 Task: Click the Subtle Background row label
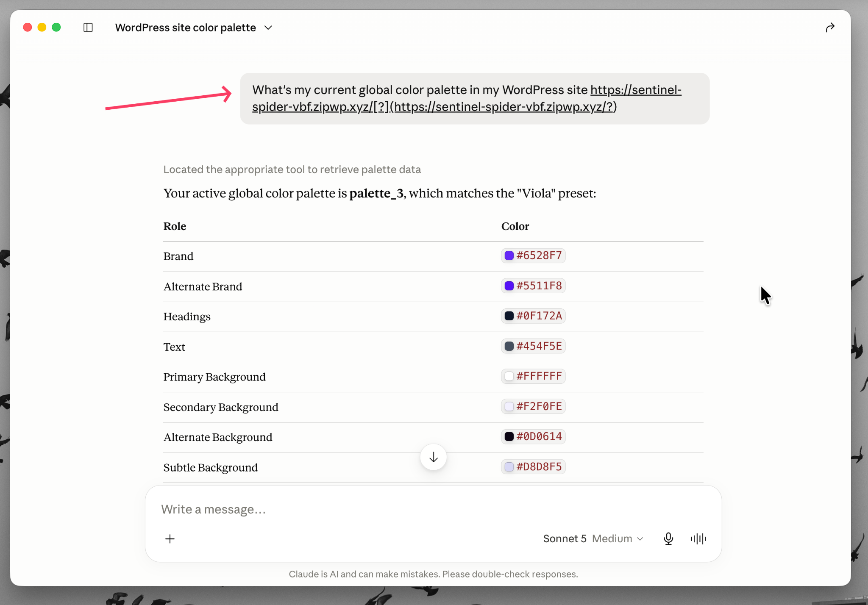tap(211, 467)
